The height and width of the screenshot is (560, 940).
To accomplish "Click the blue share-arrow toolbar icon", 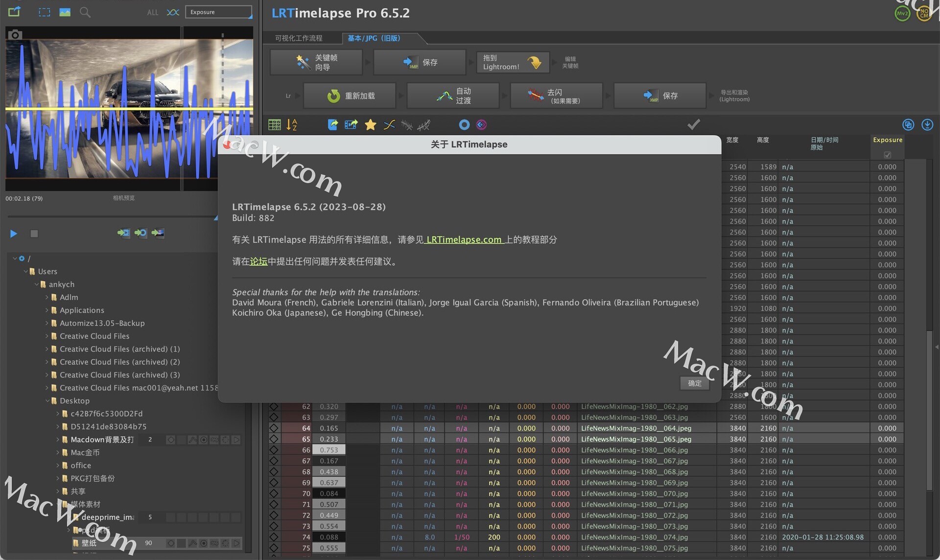I will click(333, 125).
